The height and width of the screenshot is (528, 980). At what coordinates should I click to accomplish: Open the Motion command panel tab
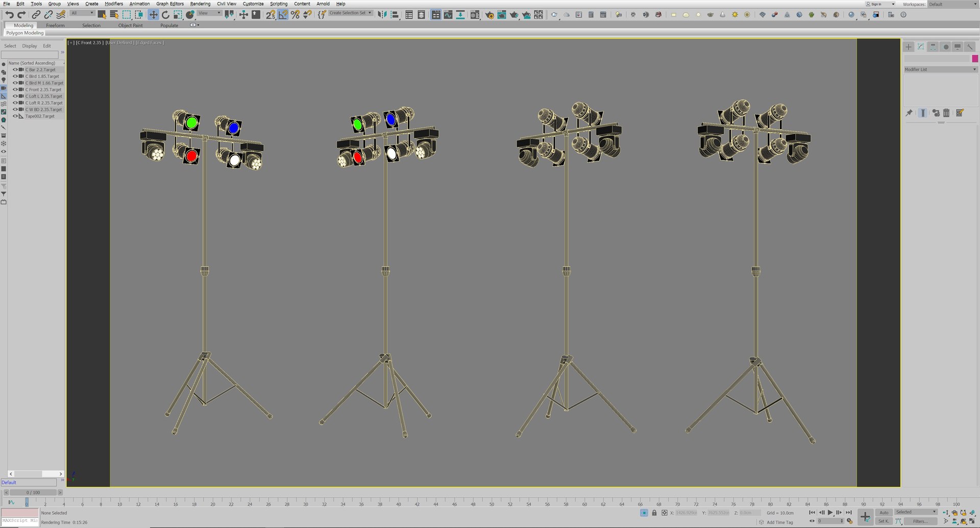point(945,46)
